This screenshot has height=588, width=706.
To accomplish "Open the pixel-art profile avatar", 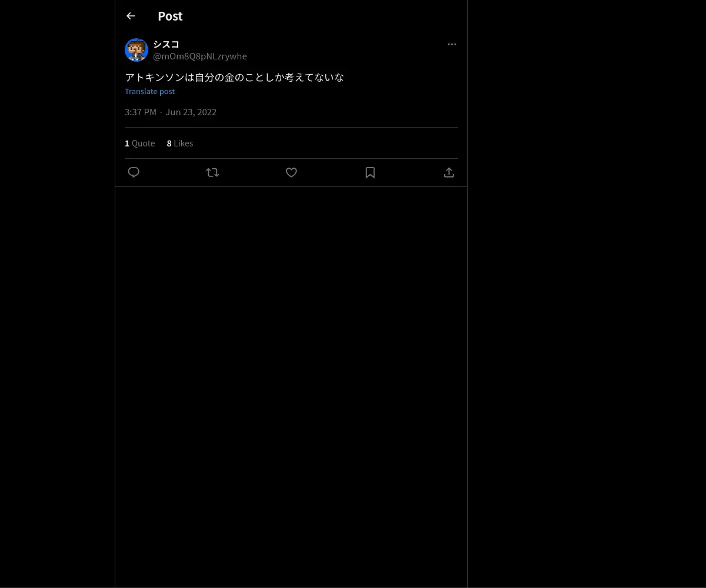I will pos(136,50).
